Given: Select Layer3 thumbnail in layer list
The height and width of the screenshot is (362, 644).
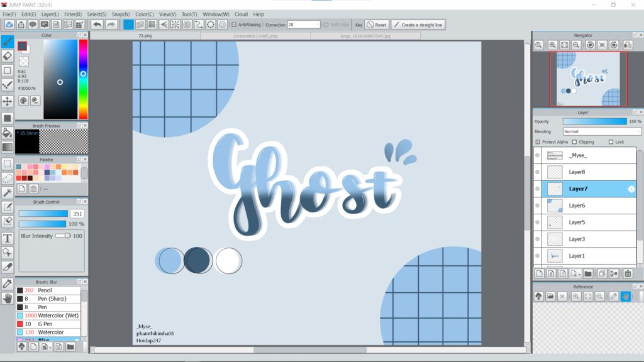Looking at the screenshot, I should pyautogui.click(x=555, y=239).
